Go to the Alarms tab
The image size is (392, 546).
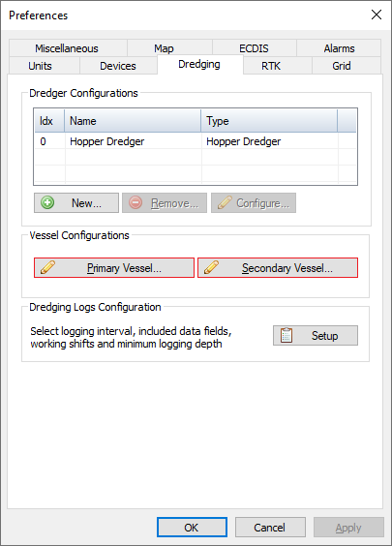coord(339,48)
